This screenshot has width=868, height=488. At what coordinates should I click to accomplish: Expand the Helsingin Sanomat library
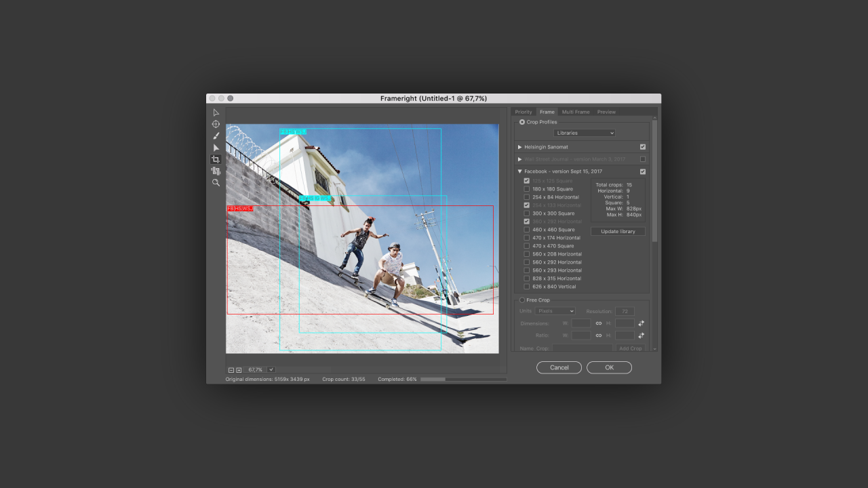coord(520,147)
